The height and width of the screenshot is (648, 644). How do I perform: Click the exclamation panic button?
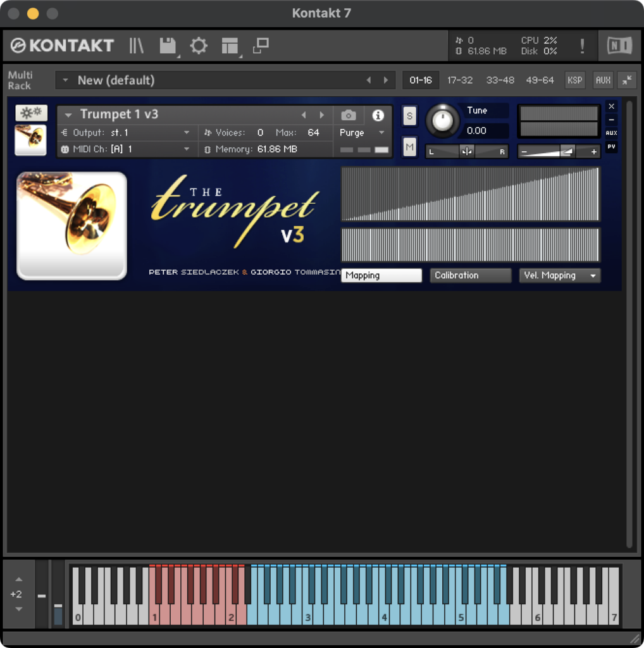(x=582, y=46)
